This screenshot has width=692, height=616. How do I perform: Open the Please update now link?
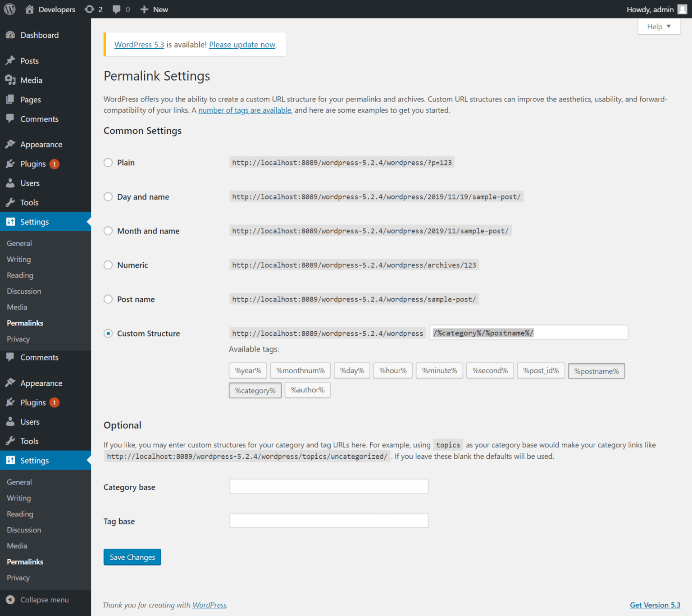(x=242, y=45)
